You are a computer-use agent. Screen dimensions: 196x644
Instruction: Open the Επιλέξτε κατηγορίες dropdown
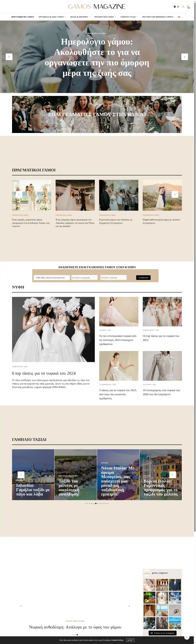click(84, 277)
